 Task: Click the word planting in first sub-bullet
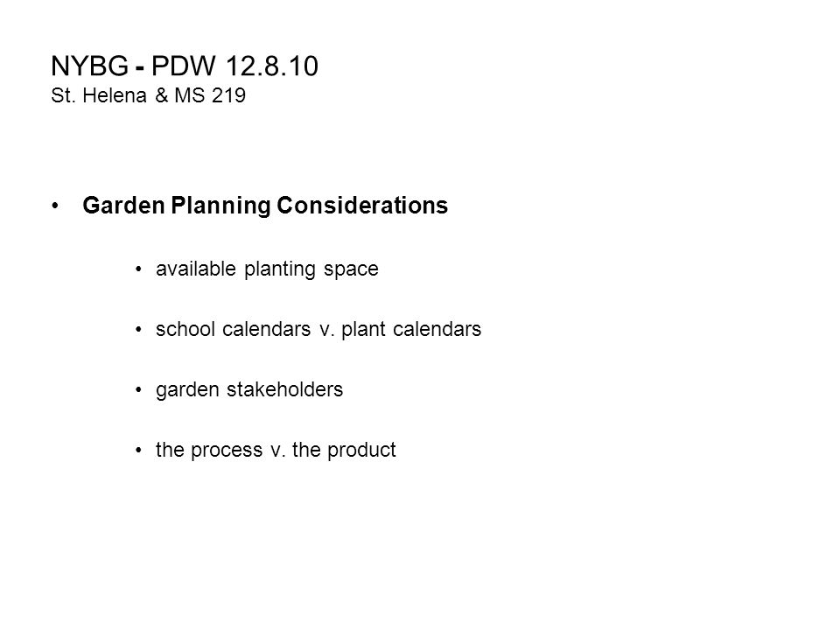click(x=280, y=269)
